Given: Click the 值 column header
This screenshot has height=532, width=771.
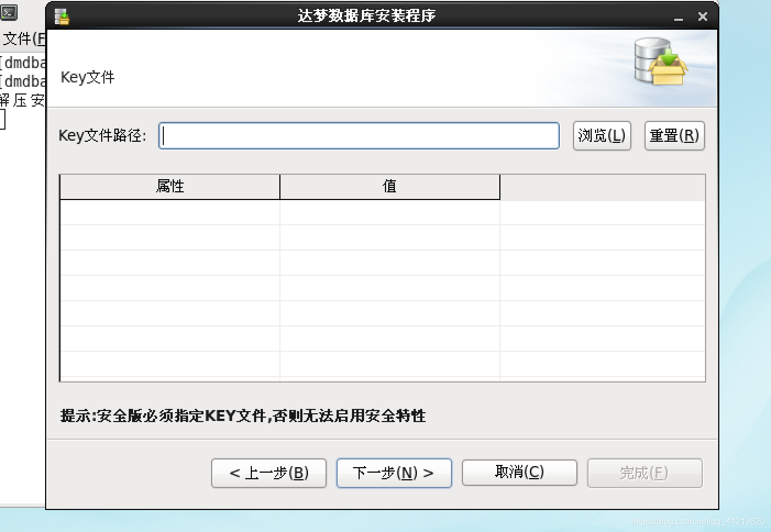Looking at the screenshot, I should 390,187.
